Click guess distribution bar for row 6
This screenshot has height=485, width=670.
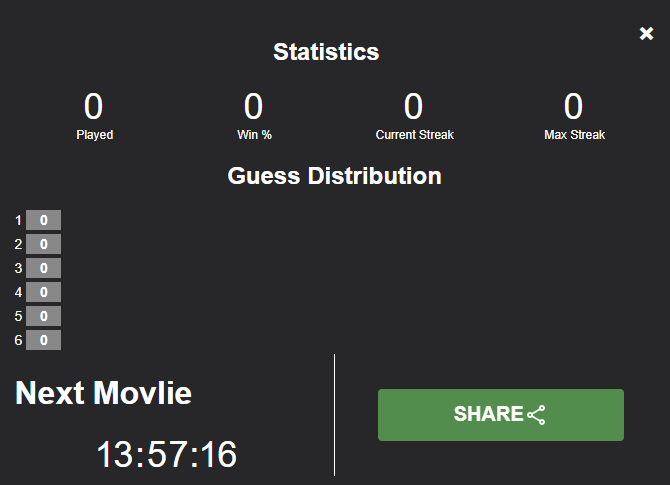click(43, 340)
